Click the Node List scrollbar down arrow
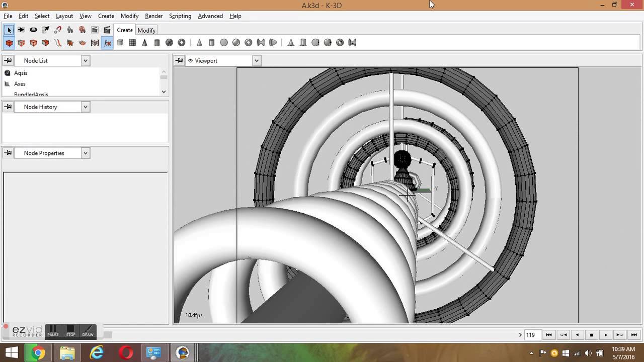This screenshot has height=362, width=644. point(164,92)
